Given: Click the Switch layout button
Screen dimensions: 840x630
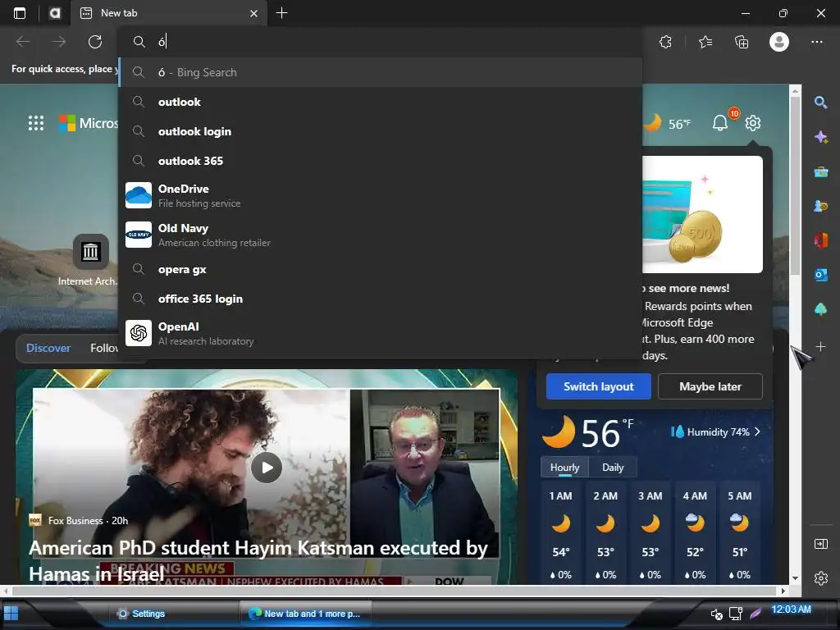Looking at the screenshot, I should (x=598, y=386).
